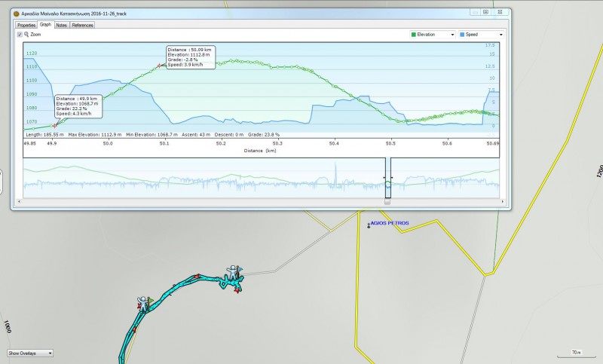Viewport: 603px width, 364px height.
Task: Click the Min Elevation 1068.7 m statistic
Action: 152,135
